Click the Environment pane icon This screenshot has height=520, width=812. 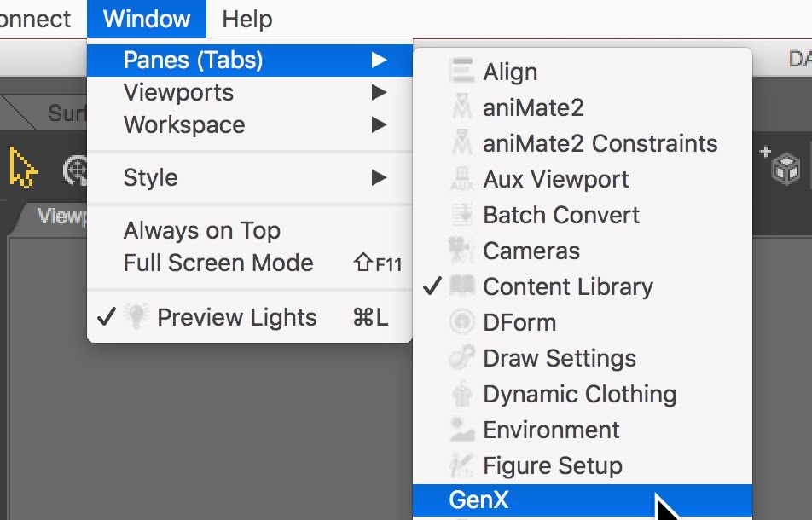[x=461, y=430]
